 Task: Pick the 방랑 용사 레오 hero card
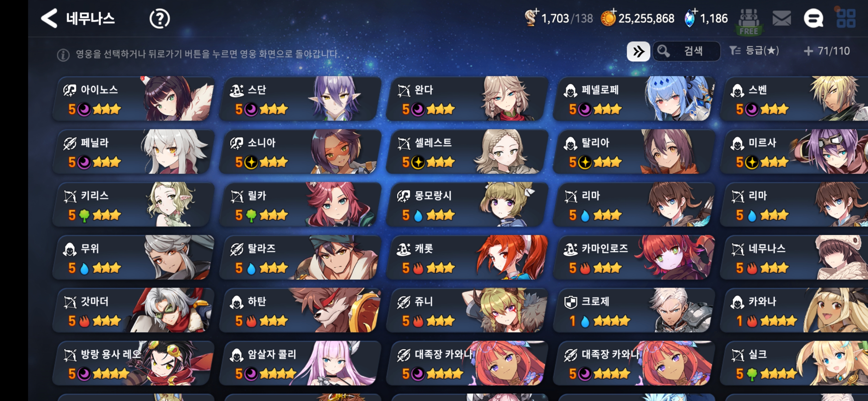[x=134, y=363]
